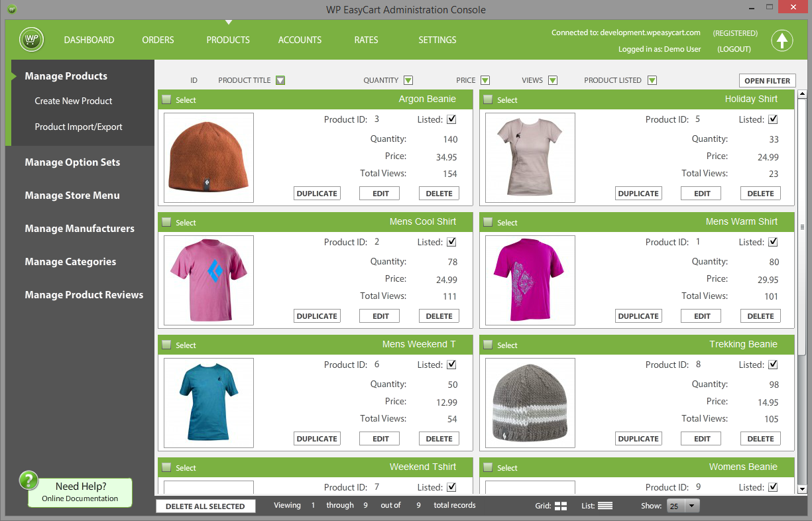Open the Holiday Shirt product image
Viewport: 812px width, 521px height.
[530, 158]
